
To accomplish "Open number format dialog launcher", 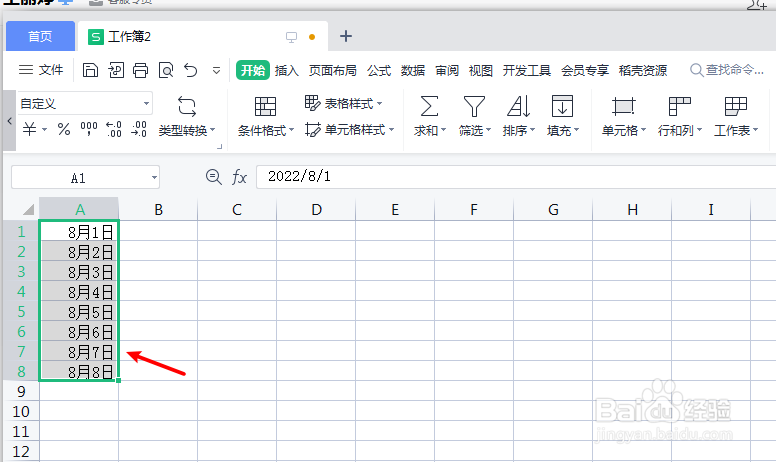I will coord(219,146).
